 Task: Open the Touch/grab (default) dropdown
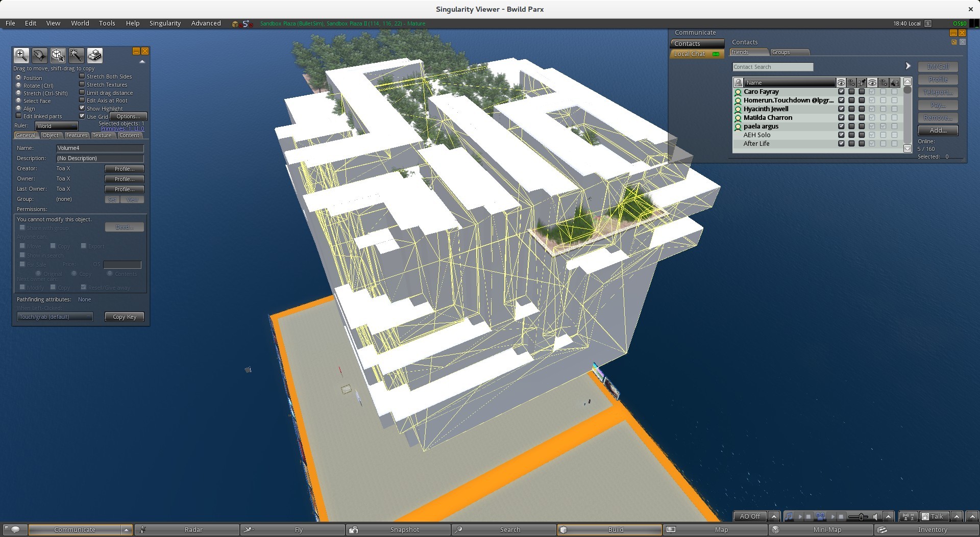pos(55,317)
